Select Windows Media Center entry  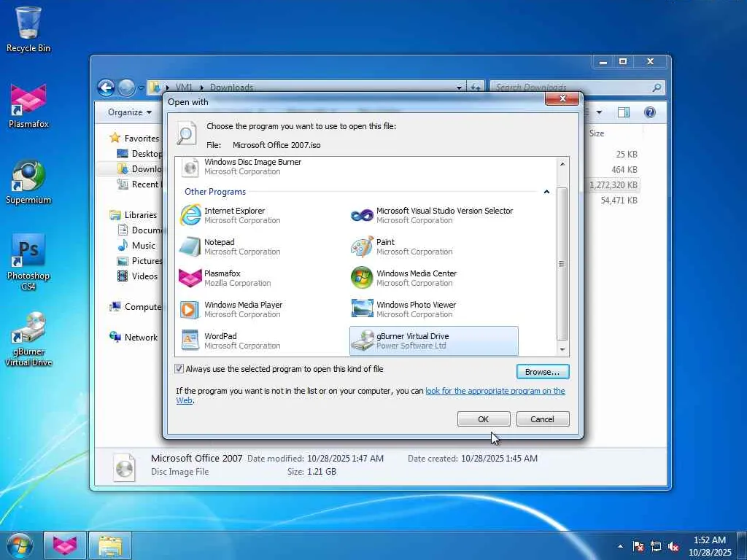point(403,278)
